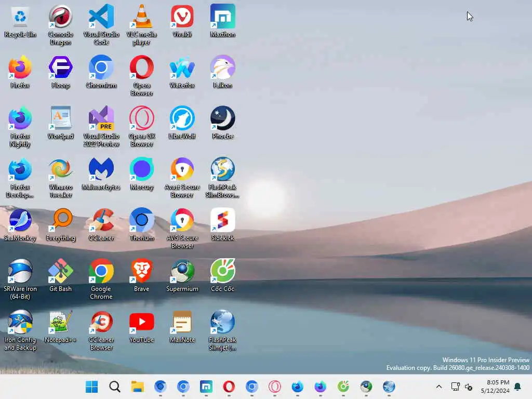Viewport: 532px width, 399px height.
Task: Select the Firefox desktop shortcut
Action: pos(20,72)
